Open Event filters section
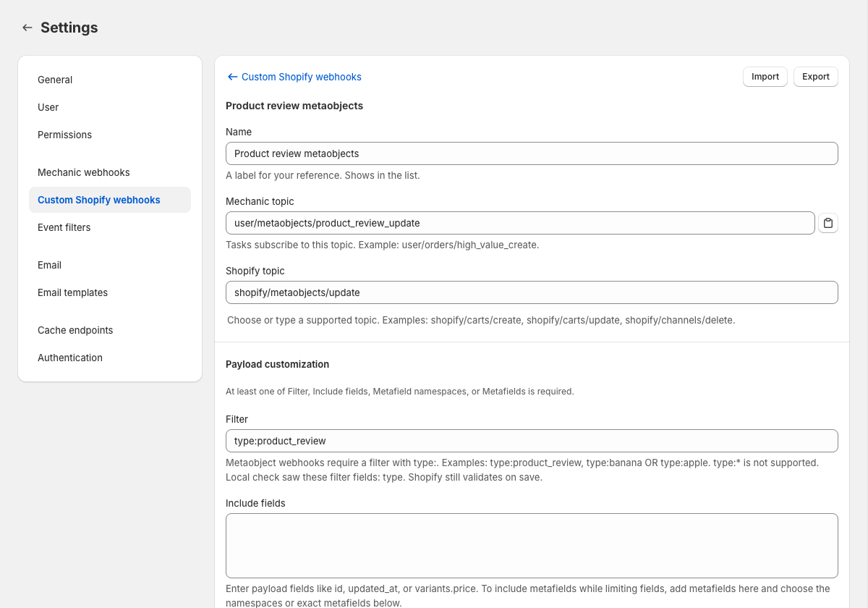 (110, 227)
